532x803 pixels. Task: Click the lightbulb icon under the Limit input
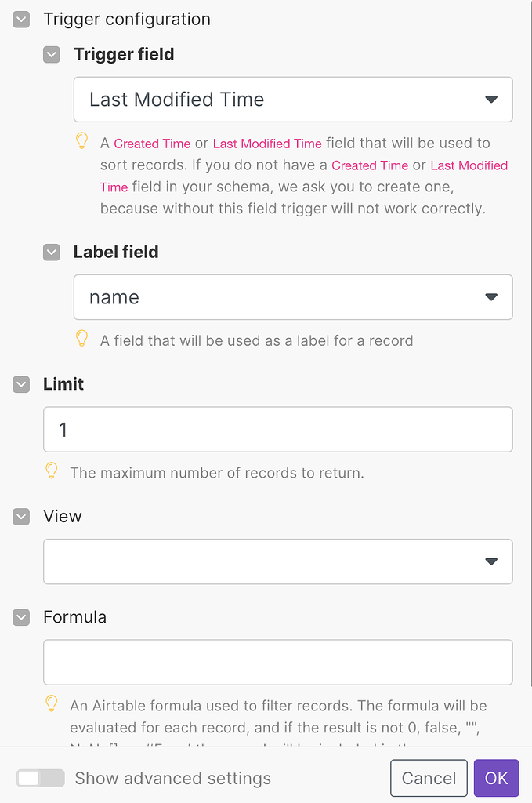(52, 471)
